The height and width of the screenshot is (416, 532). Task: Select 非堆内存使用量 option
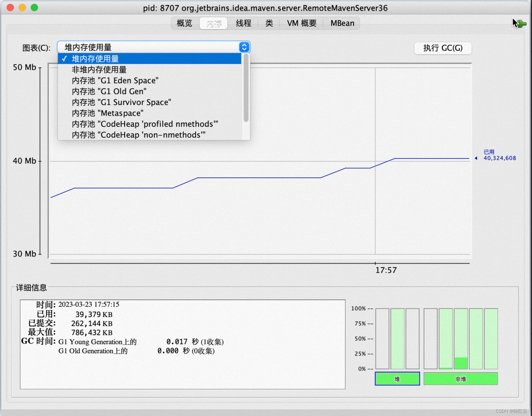pos(150,70)
